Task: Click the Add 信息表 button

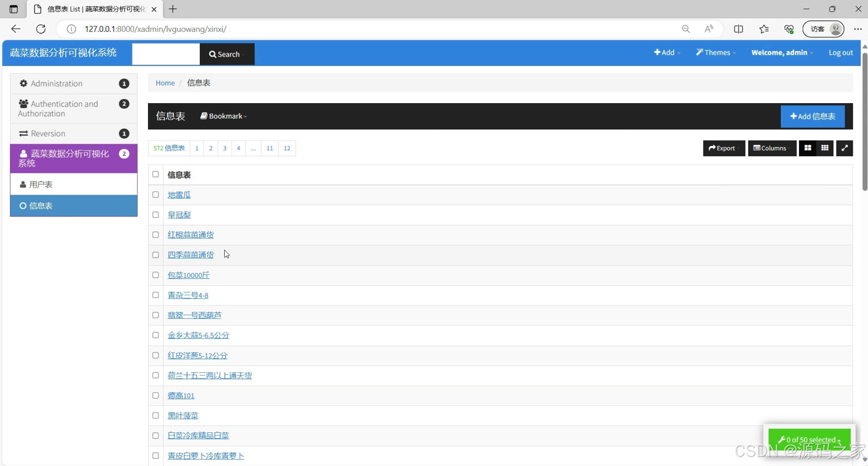Action: [812, 116]
